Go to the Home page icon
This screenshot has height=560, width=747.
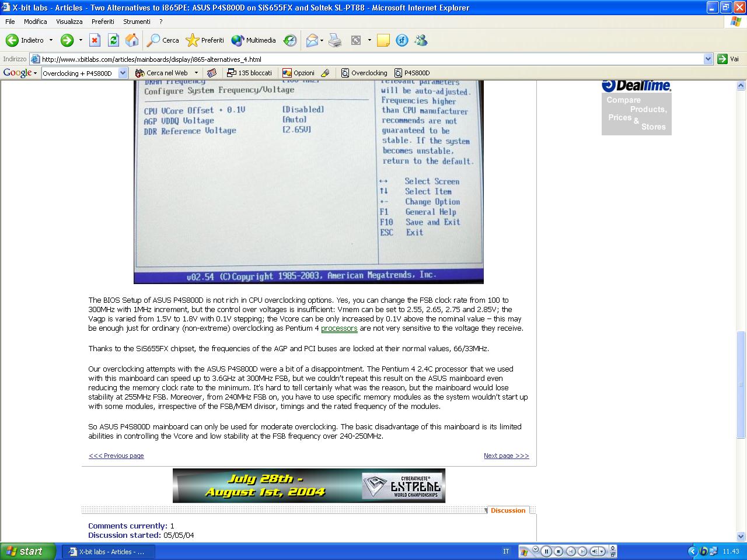click(x=132, y=40)
